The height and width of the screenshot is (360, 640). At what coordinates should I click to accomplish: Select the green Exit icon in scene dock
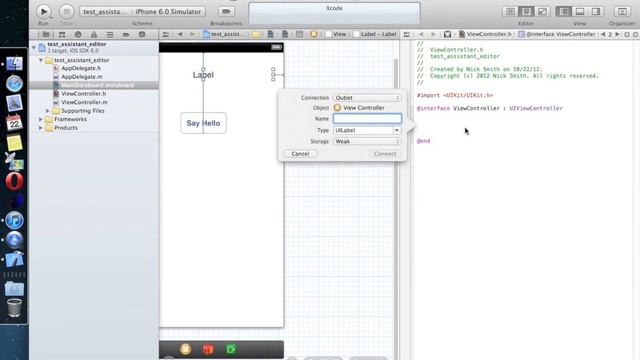[231, 349]
